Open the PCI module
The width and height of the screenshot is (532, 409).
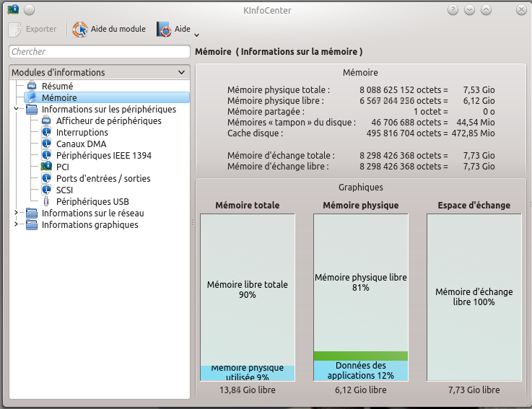[62, 167]
